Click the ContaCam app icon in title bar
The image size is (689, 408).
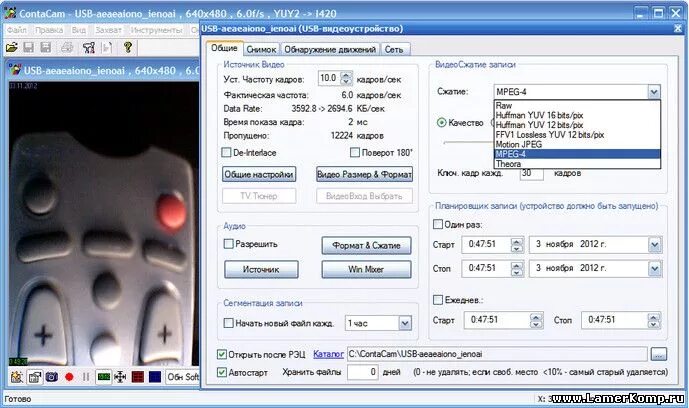click(x=10, y=13)
